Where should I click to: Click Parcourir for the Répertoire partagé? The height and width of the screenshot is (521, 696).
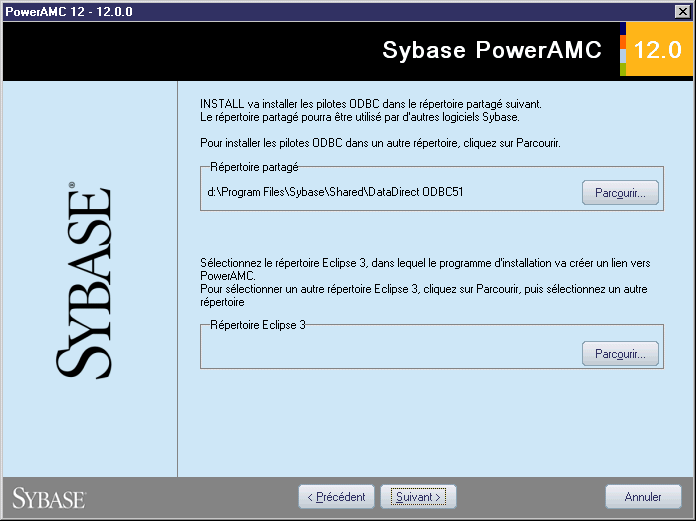[x=620, y=193]
